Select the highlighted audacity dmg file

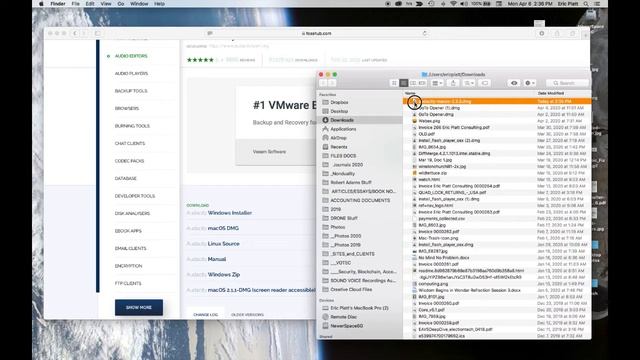point(497,101)
